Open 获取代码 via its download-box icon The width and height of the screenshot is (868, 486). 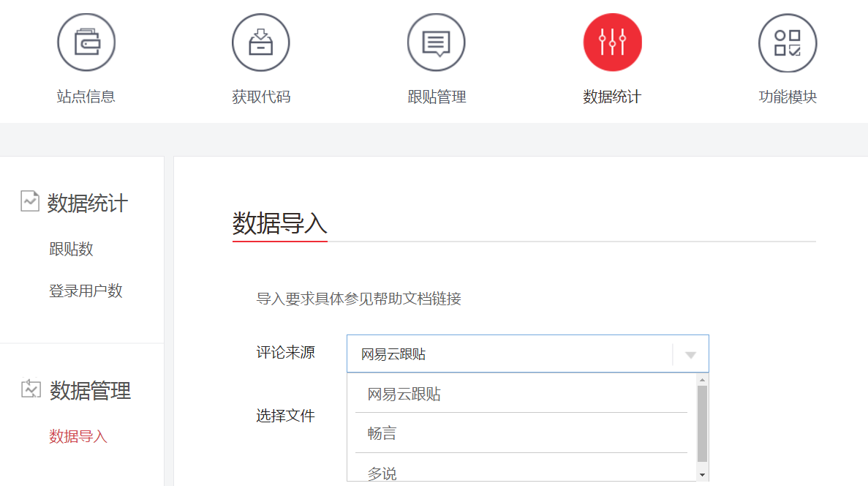261,42
